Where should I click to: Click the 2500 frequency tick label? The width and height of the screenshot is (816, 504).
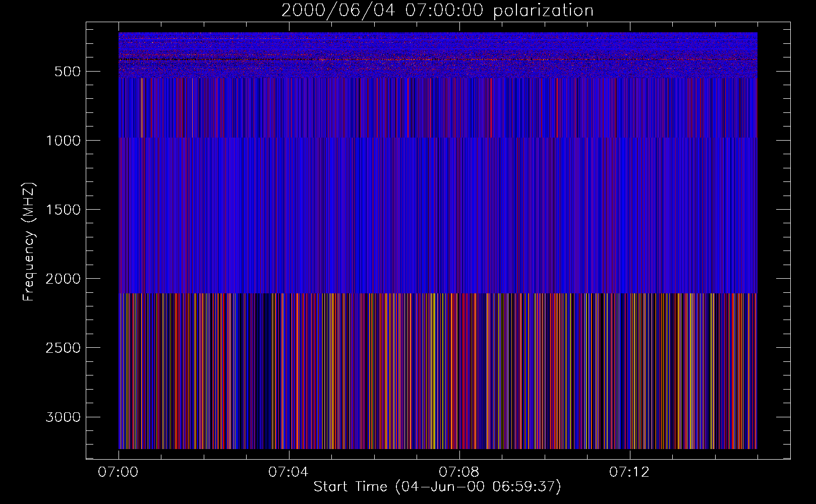[63, 348]
